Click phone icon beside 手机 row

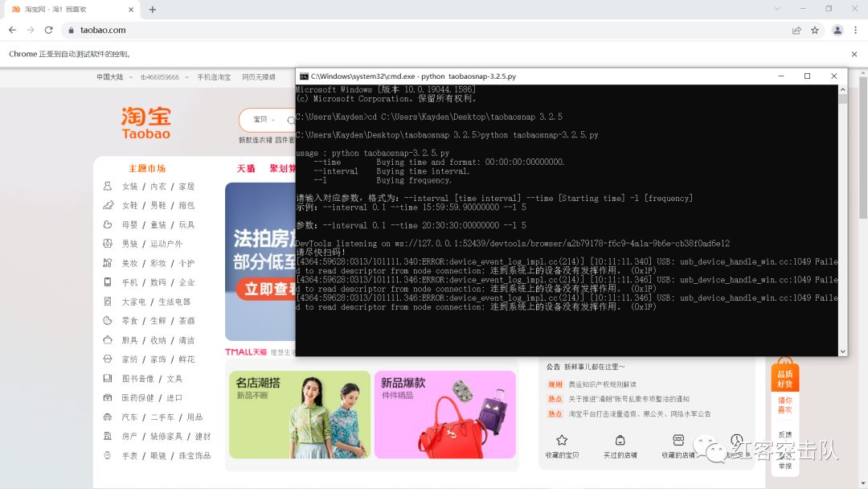108,281
